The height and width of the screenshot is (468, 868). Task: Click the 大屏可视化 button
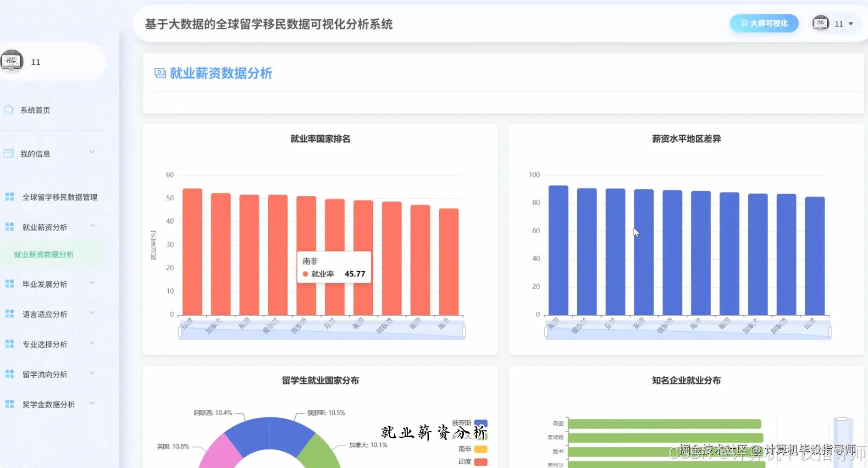(x=763, y=23)
